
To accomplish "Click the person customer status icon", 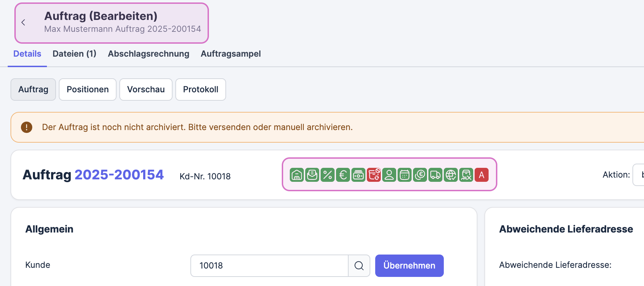I will click(x=389, y=175).
